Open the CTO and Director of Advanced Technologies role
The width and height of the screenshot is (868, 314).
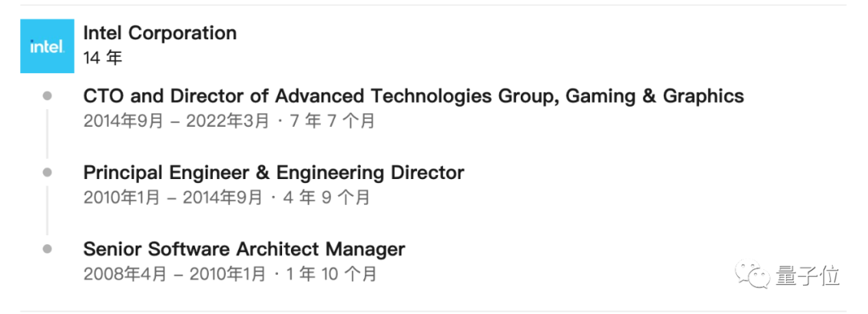[x=414, y=96]
